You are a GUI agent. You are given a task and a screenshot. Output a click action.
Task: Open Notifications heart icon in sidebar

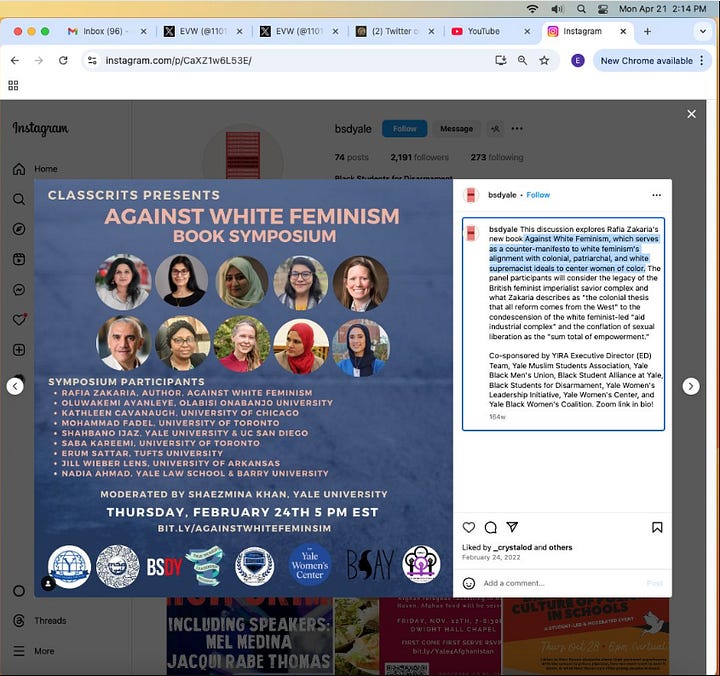click(x=19, y=320)
